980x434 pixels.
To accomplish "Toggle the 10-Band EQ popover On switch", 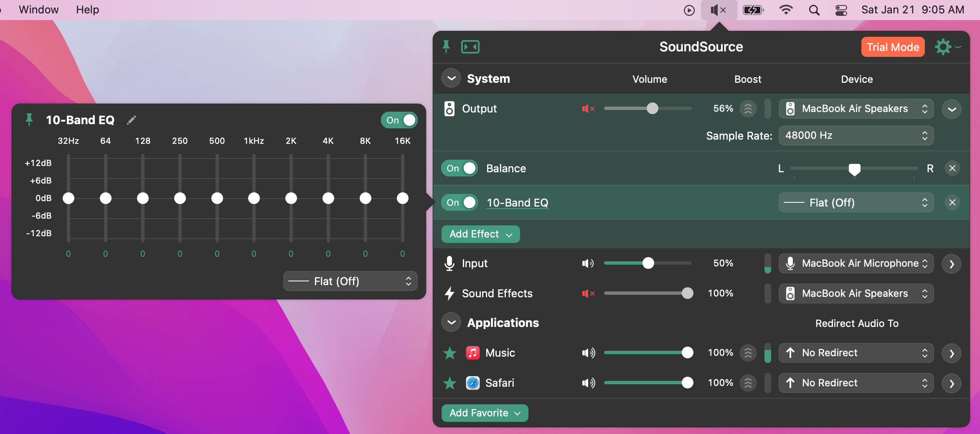I will tap(399, 120).
